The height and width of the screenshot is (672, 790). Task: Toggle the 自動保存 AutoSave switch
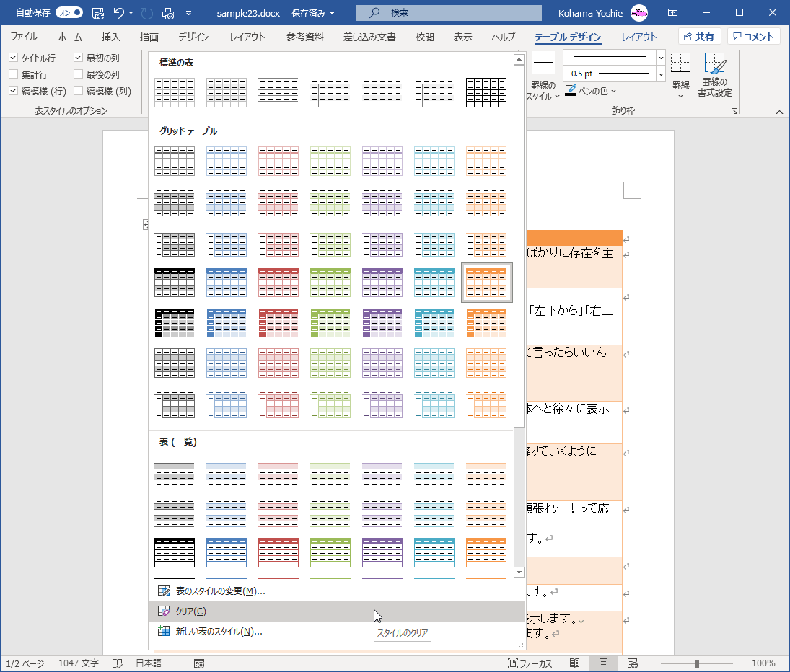(69, 12)
